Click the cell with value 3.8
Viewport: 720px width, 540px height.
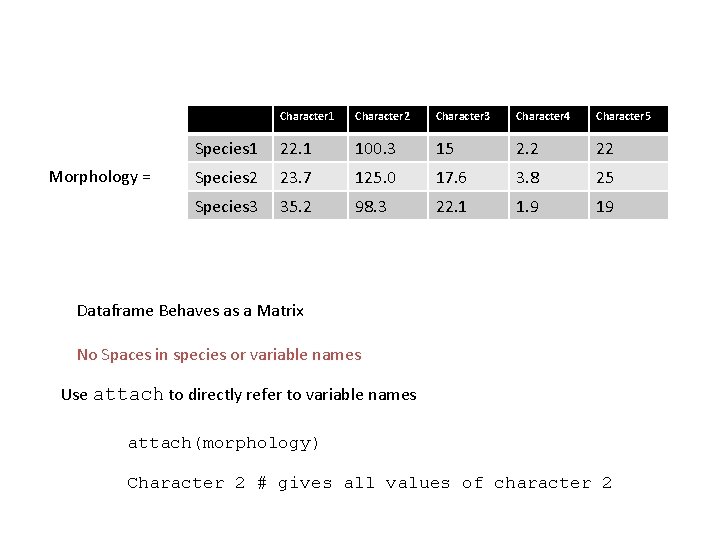(x=527, y=178)
